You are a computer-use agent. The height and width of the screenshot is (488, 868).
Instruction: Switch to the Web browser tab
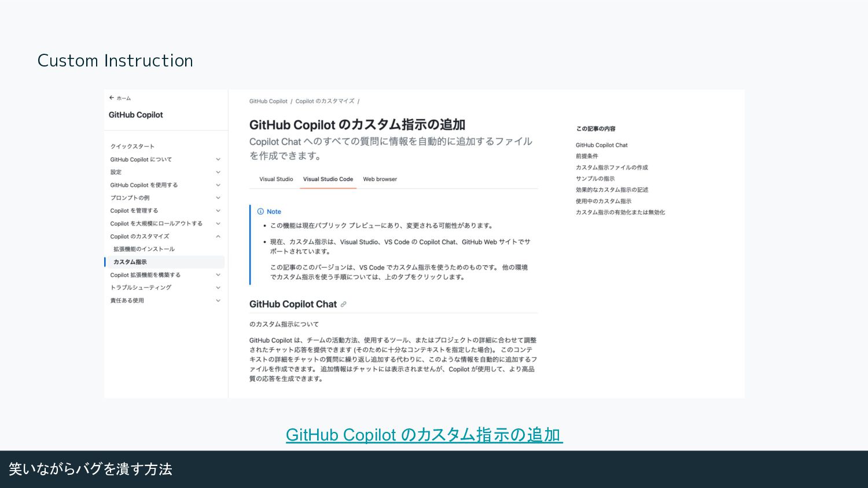(x=380, y=179)
